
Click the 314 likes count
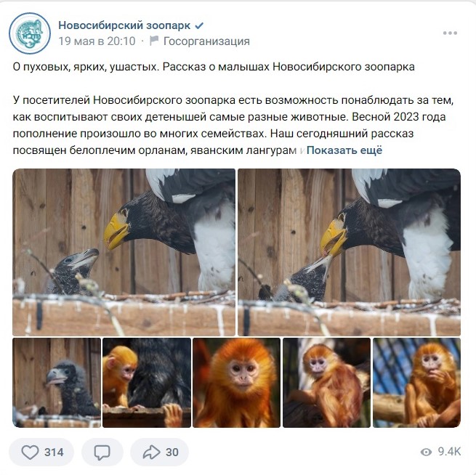(x=54, y=452)
